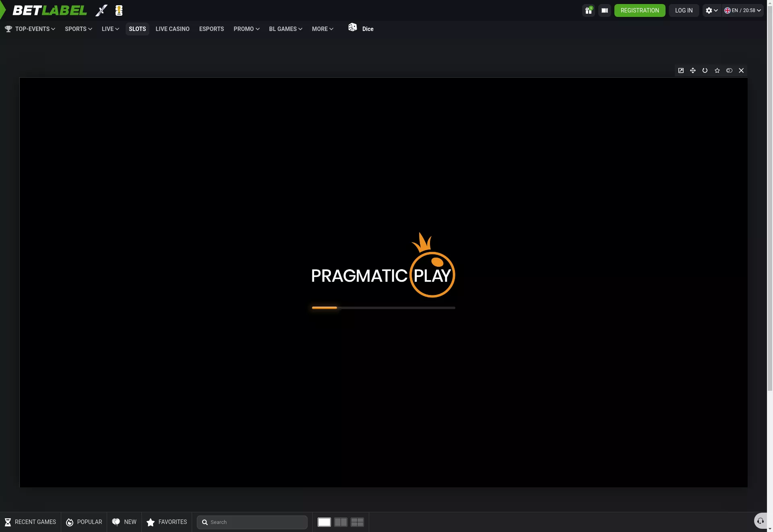Click the green REGISTRATION button
The width and height of the screenshot is (773, 532).
[640, 10]
